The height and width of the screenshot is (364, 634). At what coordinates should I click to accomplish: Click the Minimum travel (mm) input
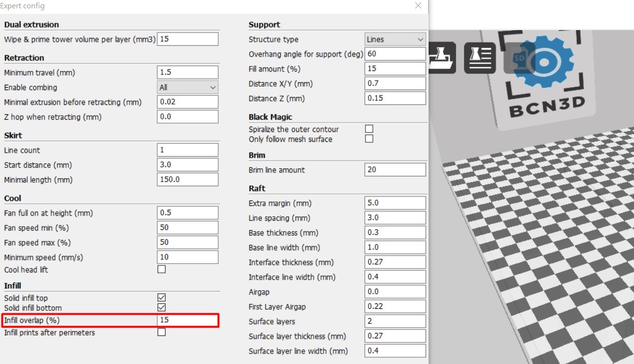188,72
